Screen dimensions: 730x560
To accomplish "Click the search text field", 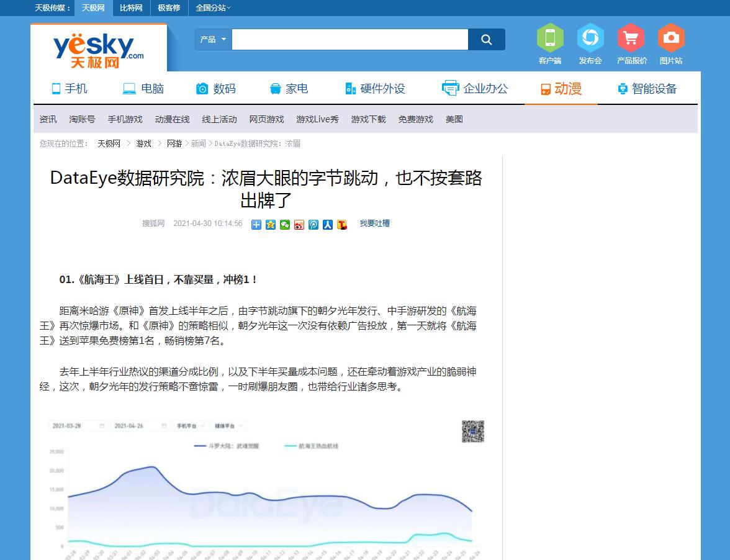I will click(350, 40).
